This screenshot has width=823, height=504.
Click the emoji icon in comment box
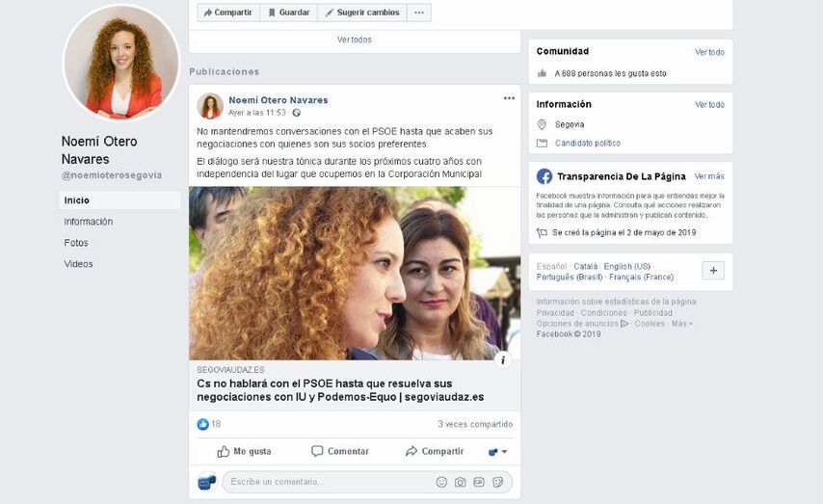click(441, 482)
